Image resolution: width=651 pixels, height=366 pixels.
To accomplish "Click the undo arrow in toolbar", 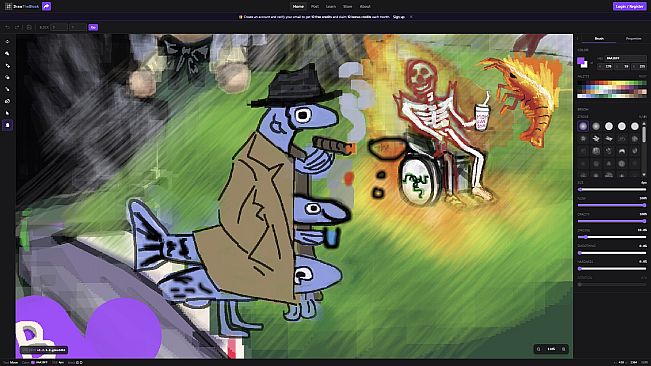I will click(7, 27).
